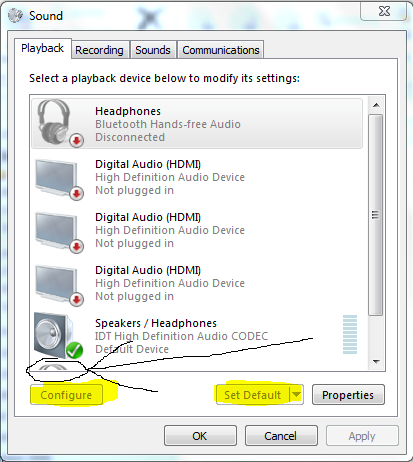
Task: Click the scrollbar up arrow in device list
Action: click(x=376, y=105)
